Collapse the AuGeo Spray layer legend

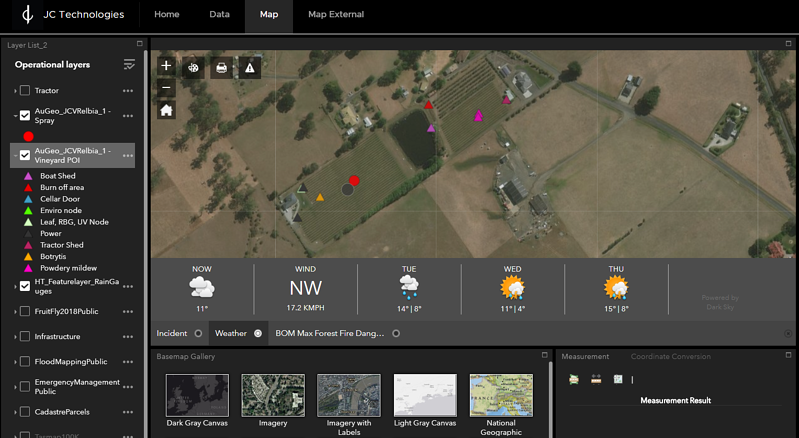[x=14, y=115]
